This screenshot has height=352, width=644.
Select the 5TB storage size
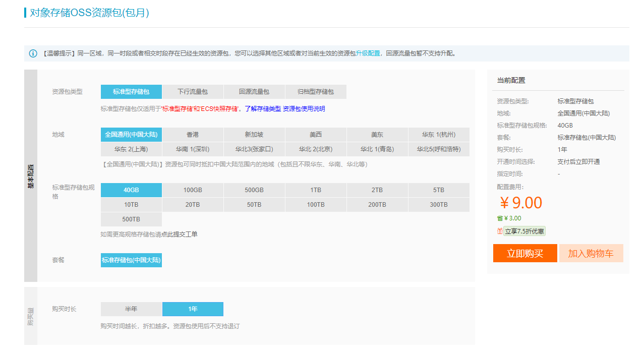pyautogui.click(x=439, y=190)
